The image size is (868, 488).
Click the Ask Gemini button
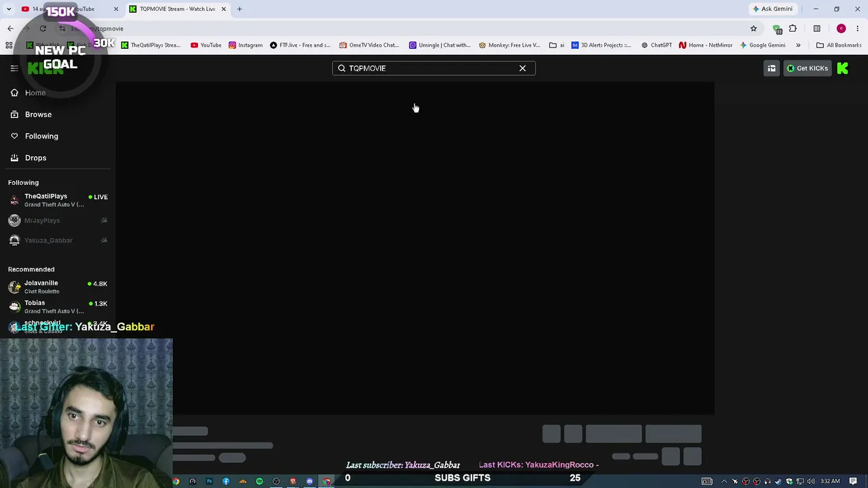click(772, 9)
